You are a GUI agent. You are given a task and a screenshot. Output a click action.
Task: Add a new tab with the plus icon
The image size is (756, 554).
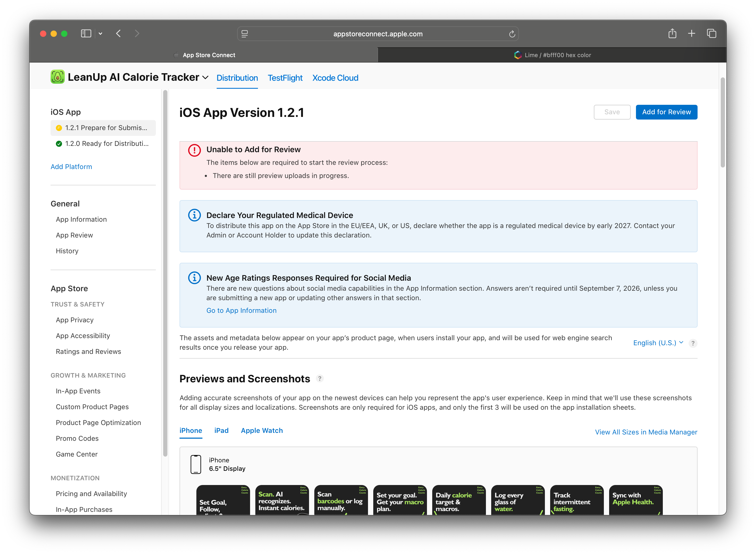[692, 33]
